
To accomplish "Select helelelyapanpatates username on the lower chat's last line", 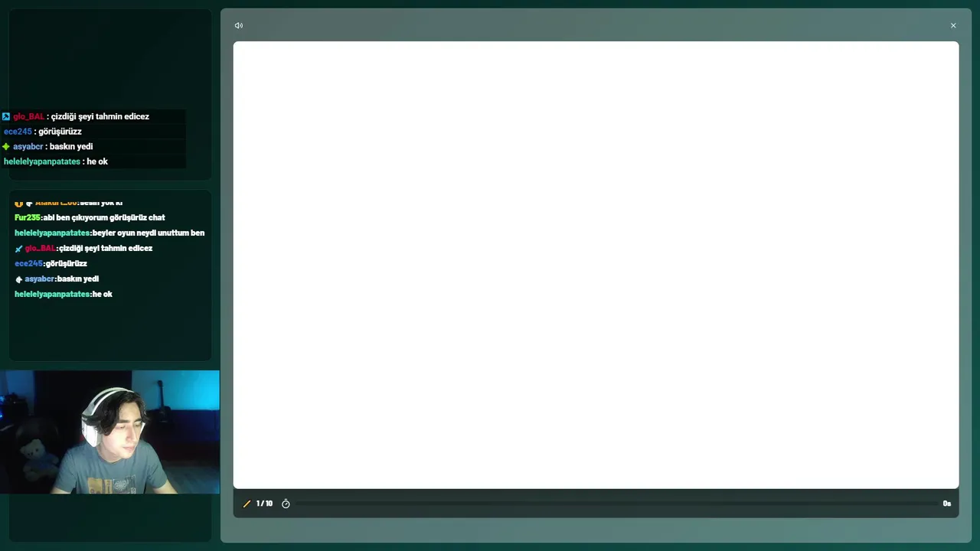I will pyautogui.click(x=52, y=294).
